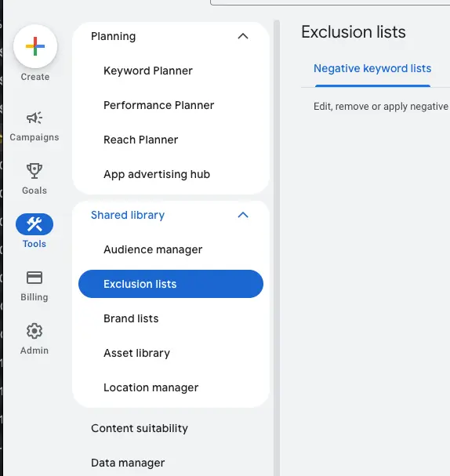450x476 pixels.
Task: Collapse the Shared library chevron
Action: (243, 215)
